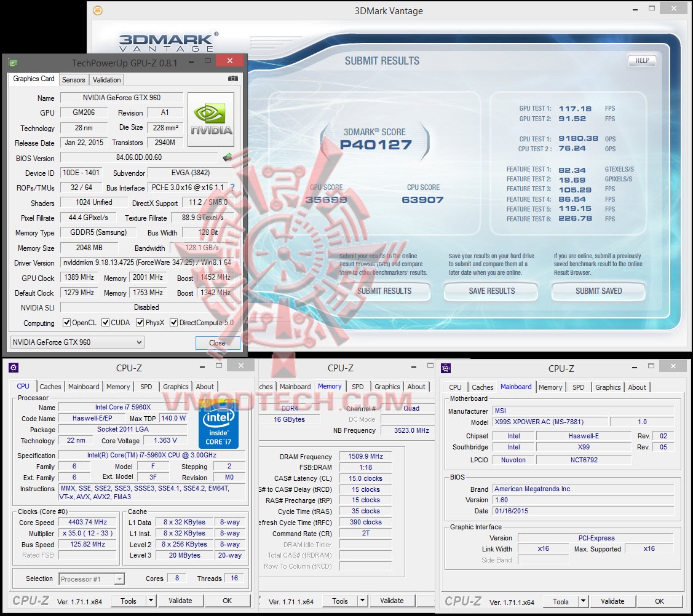The image size is (693, 616).
Task: Click OK in left CPU-Z window
Action: point(227,601)
